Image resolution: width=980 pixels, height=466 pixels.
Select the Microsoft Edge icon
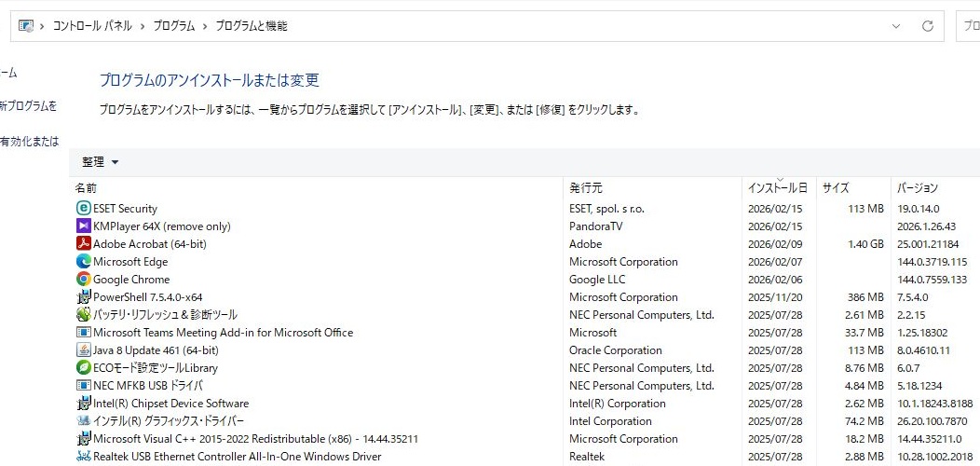[84, 262]
